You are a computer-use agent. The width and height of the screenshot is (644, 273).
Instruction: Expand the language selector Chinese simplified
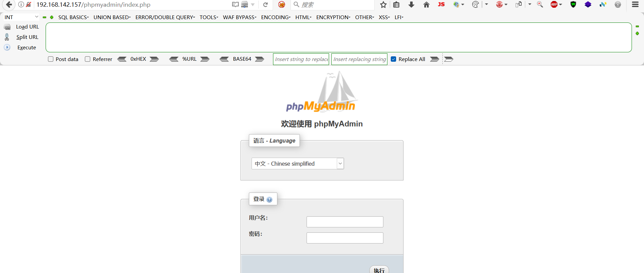(298, 164)
